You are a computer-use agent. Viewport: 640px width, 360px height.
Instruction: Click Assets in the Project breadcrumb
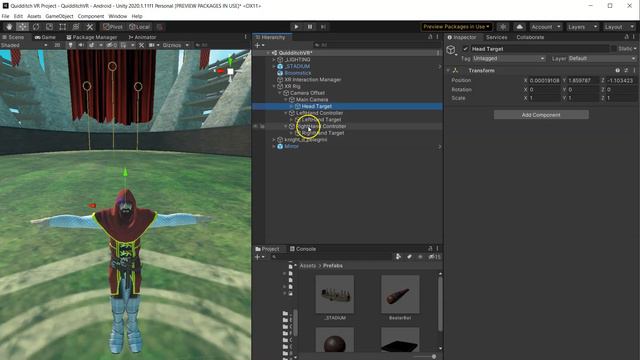(x=308, y=266)
